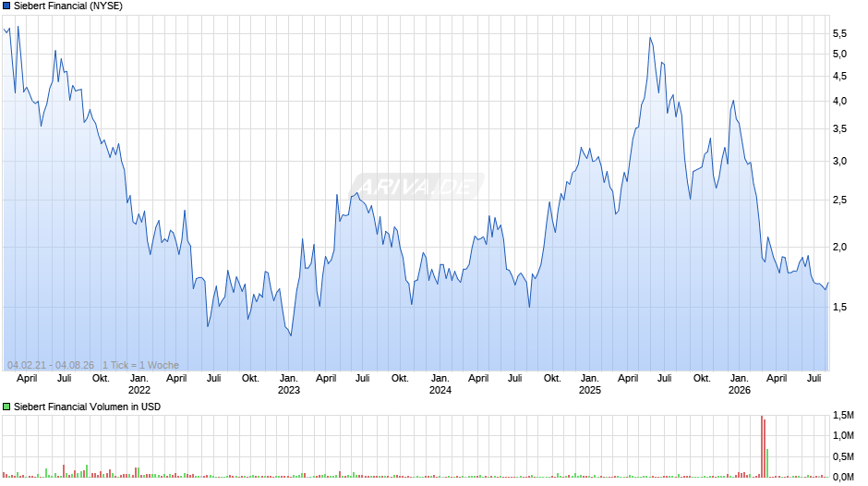Image resolution: width=868 pixels, height=486 pixels.
Task: Click the date range '04.02.21 - 04.08.26'
Action: [51, 365]
